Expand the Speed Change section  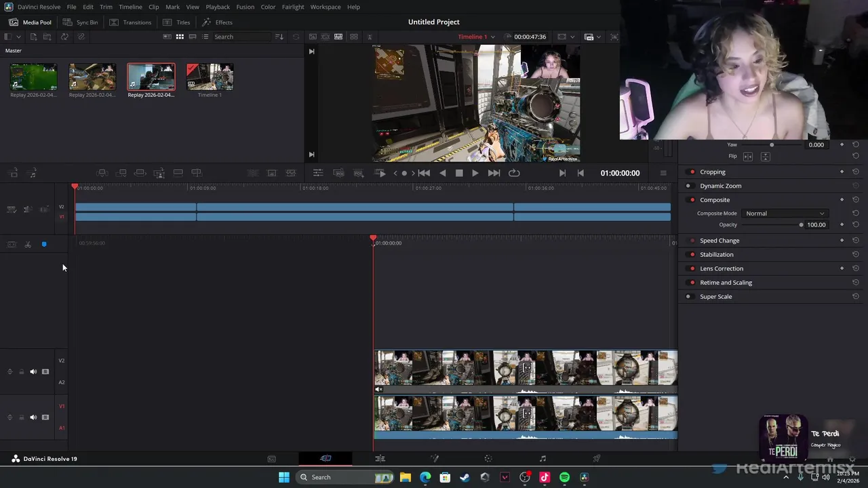click(x=719, y=241)
